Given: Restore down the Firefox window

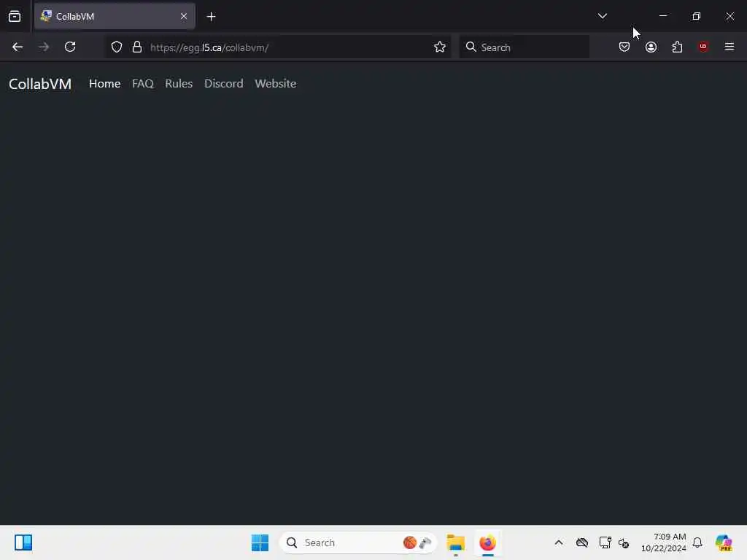Looking at the screenshot, I should click(x=697, y=16).
